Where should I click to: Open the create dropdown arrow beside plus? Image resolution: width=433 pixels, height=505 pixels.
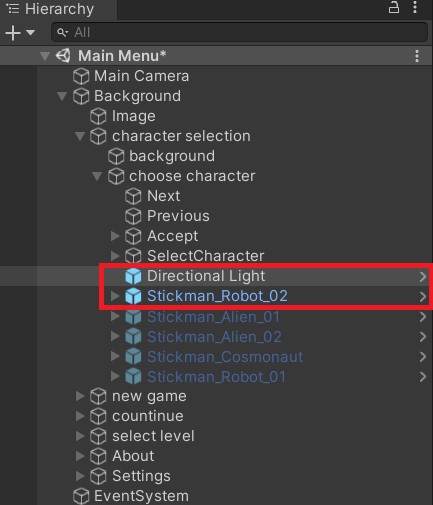click(x=30, y=33)
